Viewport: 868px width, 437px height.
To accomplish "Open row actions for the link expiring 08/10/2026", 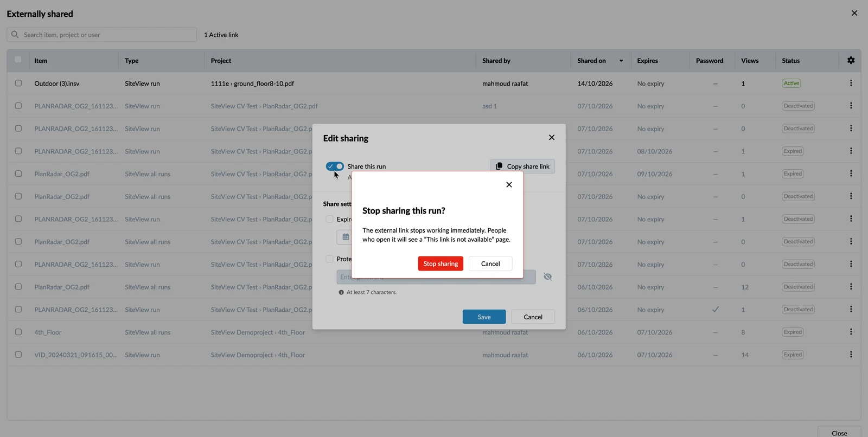I will pyautogui.click(x=851, y=151).
